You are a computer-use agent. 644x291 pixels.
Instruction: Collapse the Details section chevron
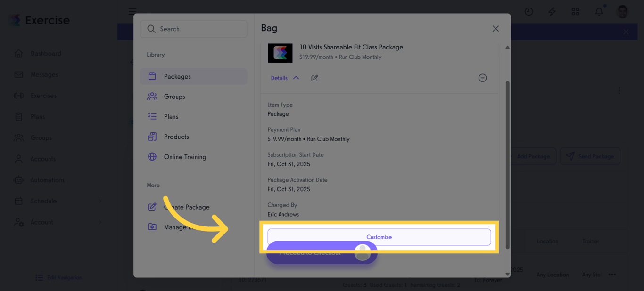point(297,78)
